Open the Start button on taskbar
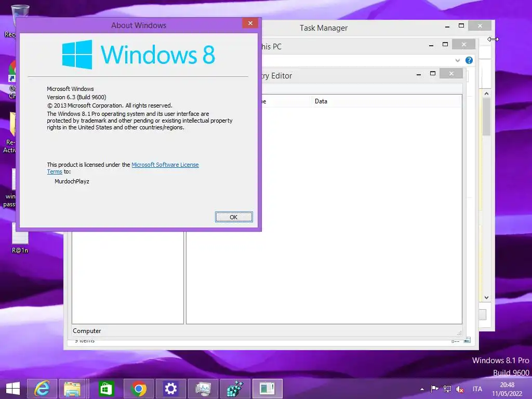 [13, 389]
